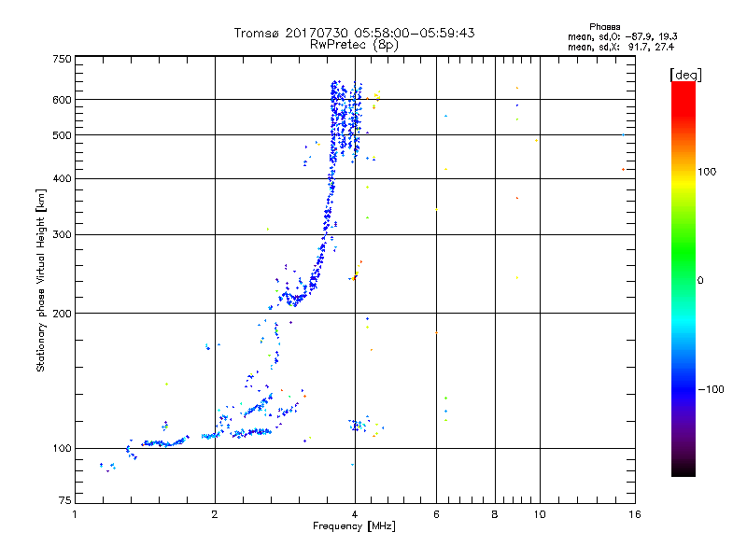Screen dimensions: 747x560
Task: Click the y-axis tick label "300"
Action: (x=62, y=235)
